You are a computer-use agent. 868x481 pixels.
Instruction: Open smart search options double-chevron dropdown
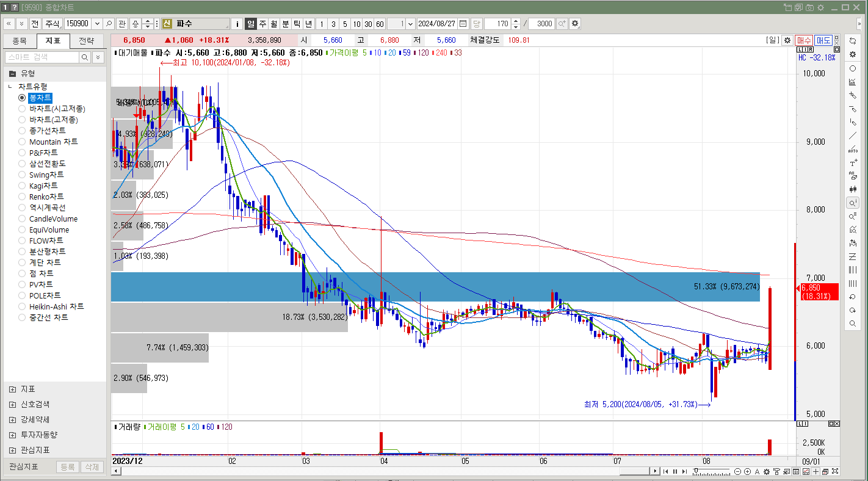coord(98,57)
